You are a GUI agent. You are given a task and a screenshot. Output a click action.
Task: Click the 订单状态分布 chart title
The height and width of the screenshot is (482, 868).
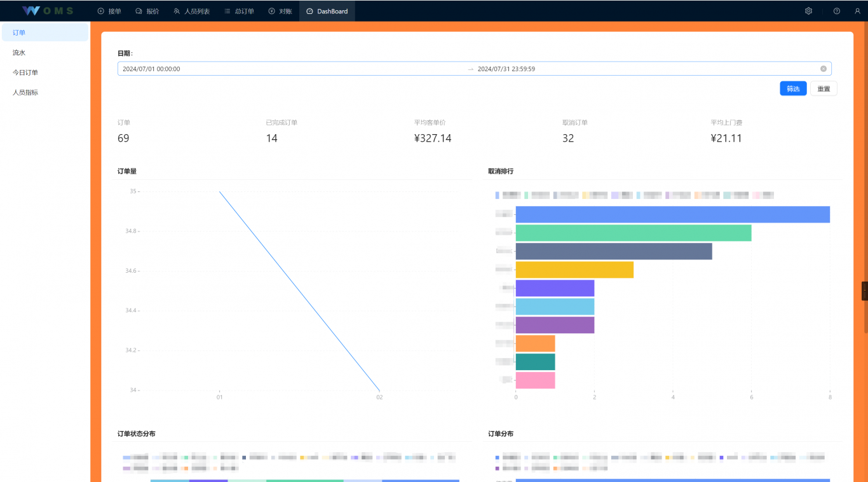(137, 434)
